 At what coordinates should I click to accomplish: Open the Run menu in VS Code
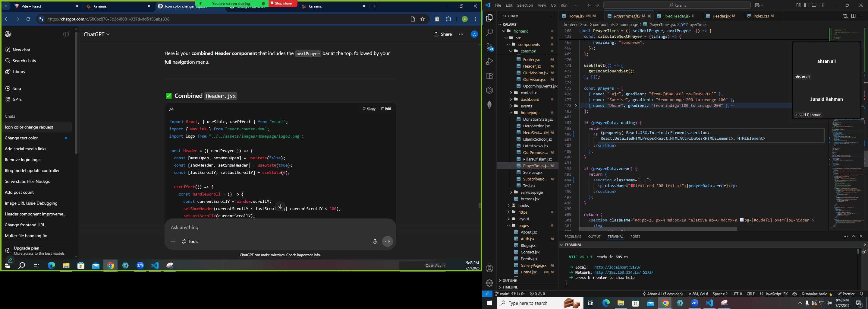point(564,5)
